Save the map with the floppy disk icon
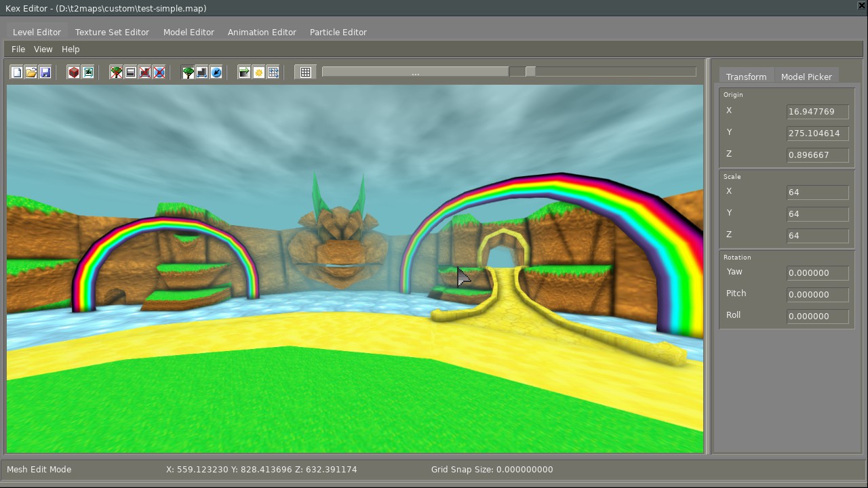 [x=45, y=73]
